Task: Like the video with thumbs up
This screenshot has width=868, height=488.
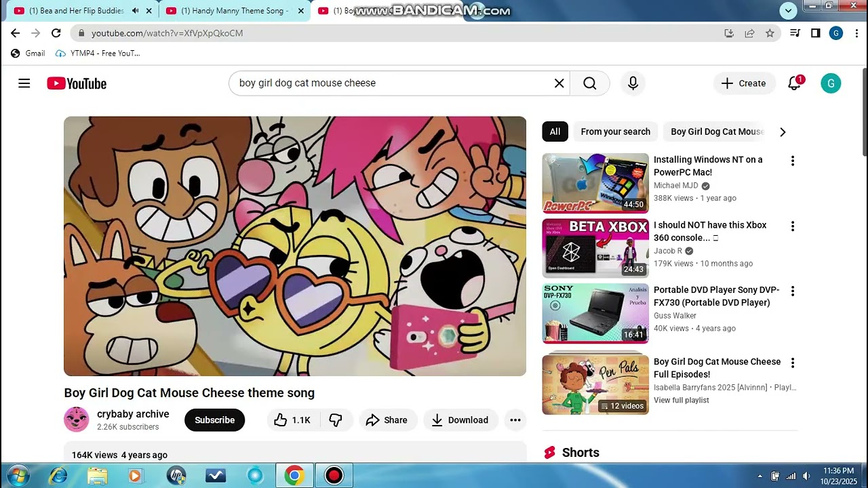Action: [x=293, y=420]
